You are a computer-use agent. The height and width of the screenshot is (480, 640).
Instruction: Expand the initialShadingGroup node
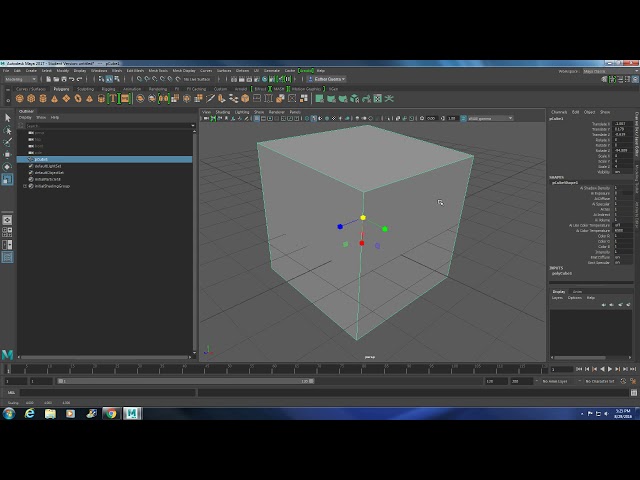25,186
